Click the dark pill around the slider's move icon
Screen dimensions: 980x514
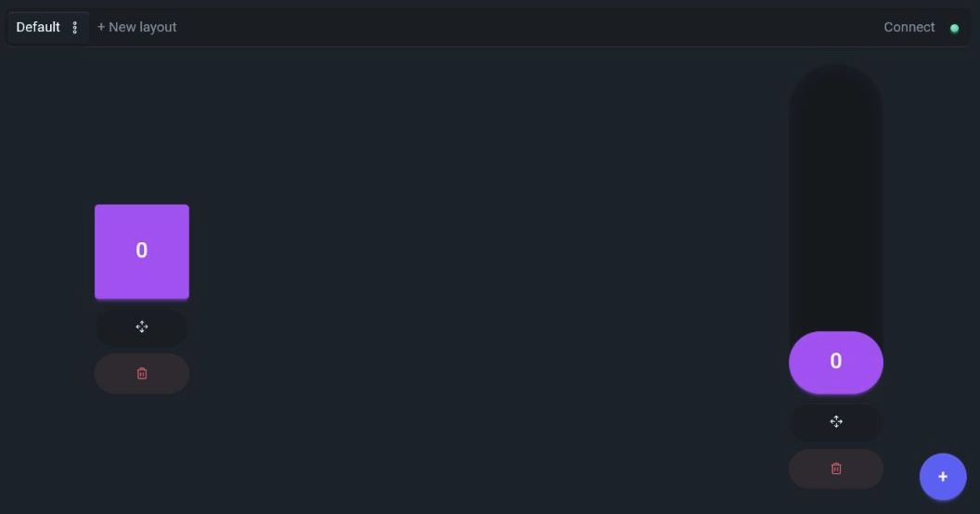835,422
